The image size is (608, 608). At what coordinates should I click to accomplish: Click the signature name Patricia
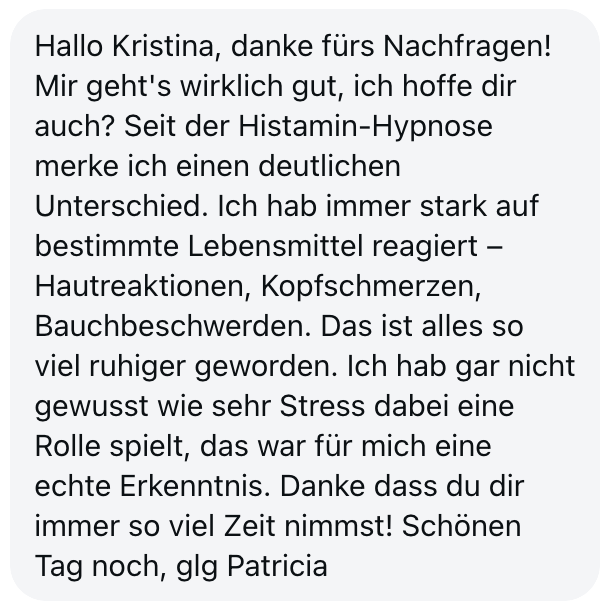(277, 566)
